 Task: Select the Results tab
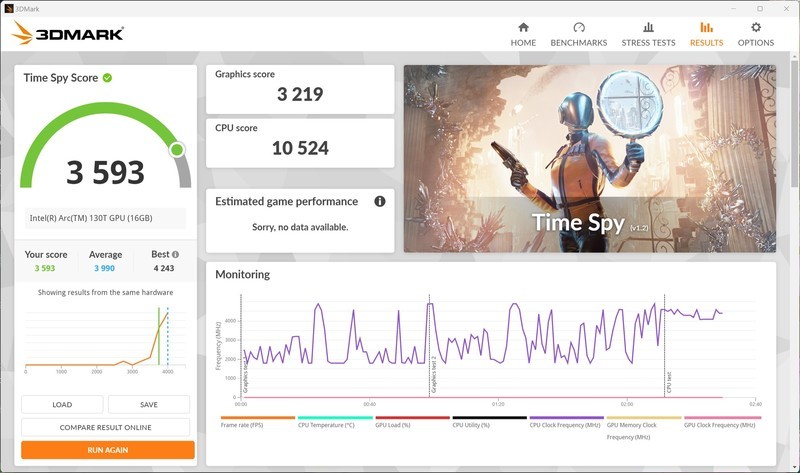pyautogui.click(x=706, y=35)
